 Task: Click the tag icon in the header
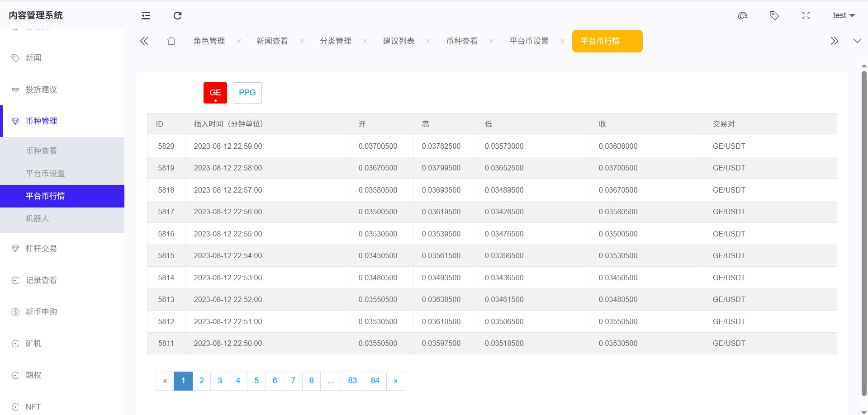774,16
